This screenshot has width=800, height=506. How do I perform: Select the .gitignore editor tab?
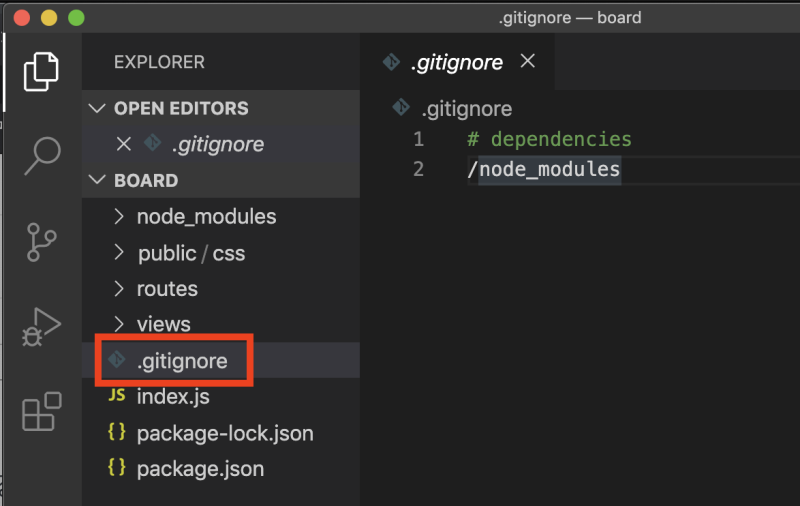click(456, 62)
